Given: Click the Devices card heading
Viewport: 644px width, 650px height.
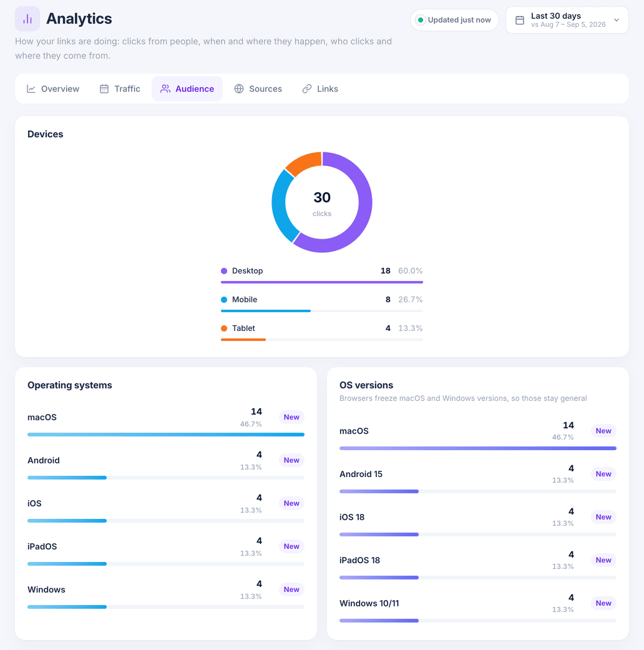Looking at the screenshot, I should click(45, 134).
